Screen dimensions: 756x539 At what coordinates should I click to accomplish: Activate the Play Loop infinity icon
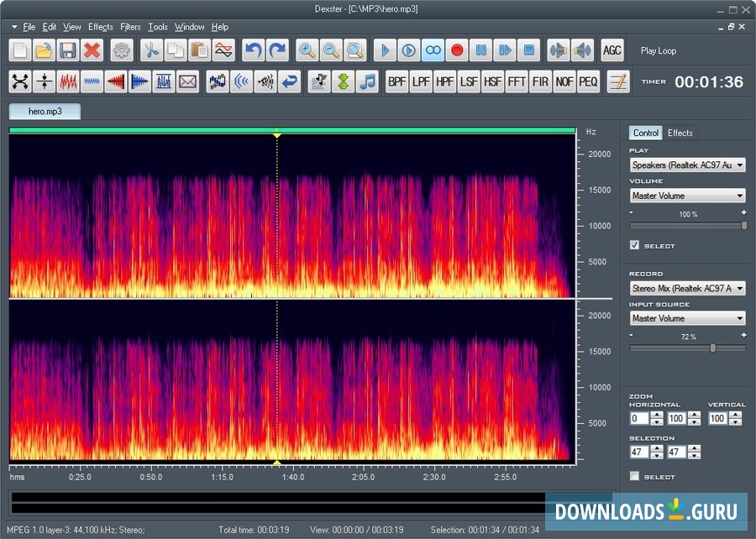pos(433,50)
